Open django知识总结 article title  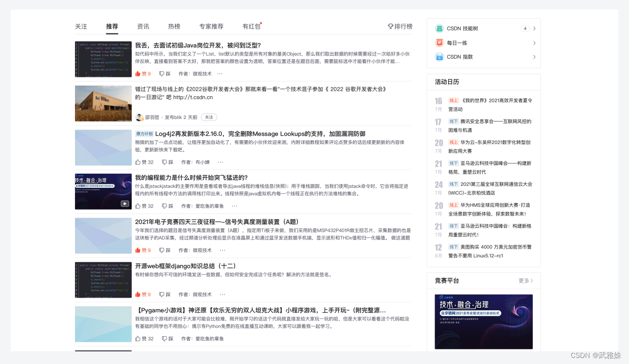186,266
